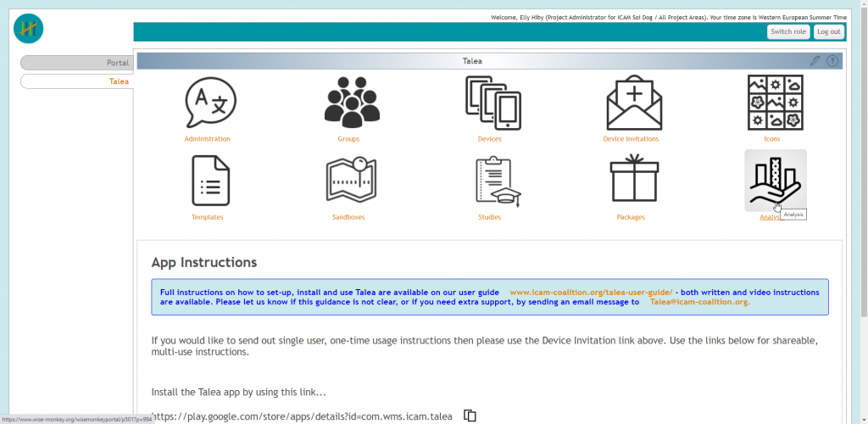This screenshot has width=868, height=424.
Task: Click the Groups text link
Action: 348,139
